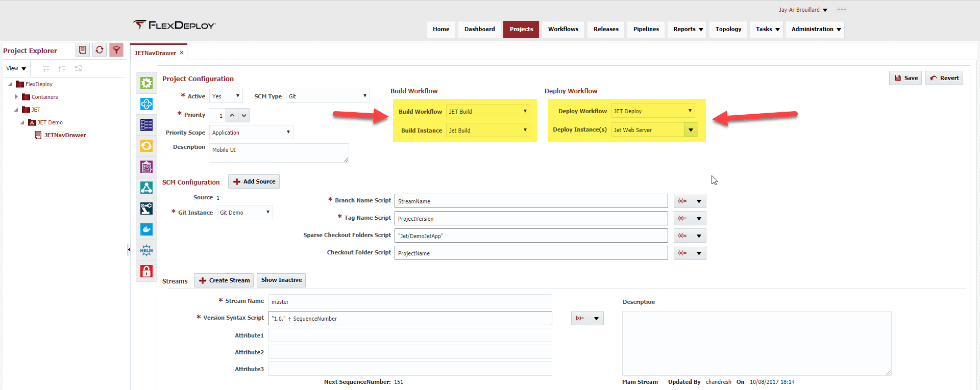Click the first indent toolbar icon beside View
Screen dimensions: 980x390
(46, 68)
